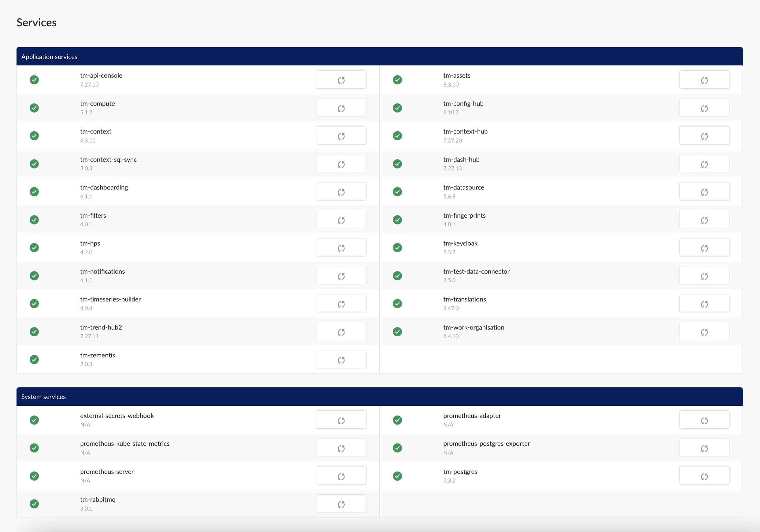Restart the tm-assets service
760x532 pixels.
pyautogui.click(x=704, y=79)
